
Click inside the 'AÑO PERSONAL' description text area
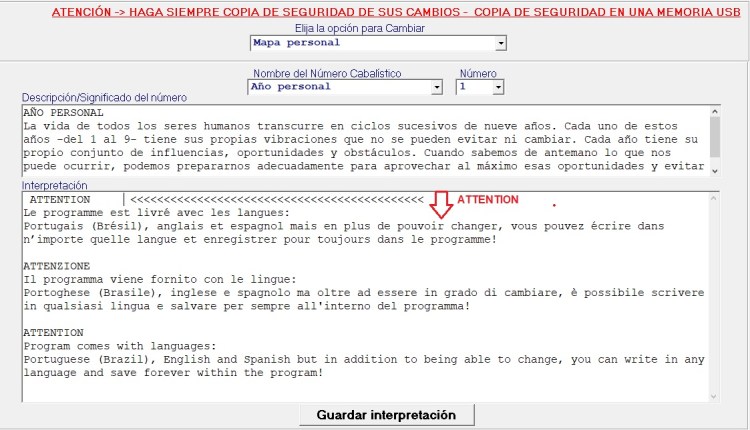360,140
